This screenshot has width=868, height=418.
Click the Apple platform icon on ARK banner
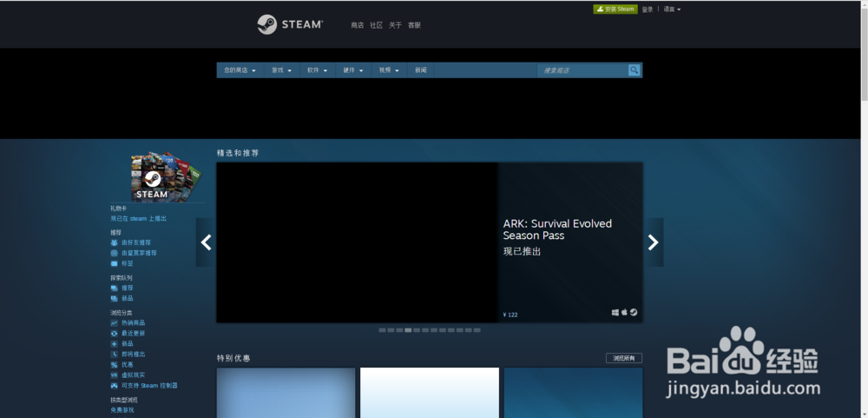pyautogui.click(x=624, y=313)
